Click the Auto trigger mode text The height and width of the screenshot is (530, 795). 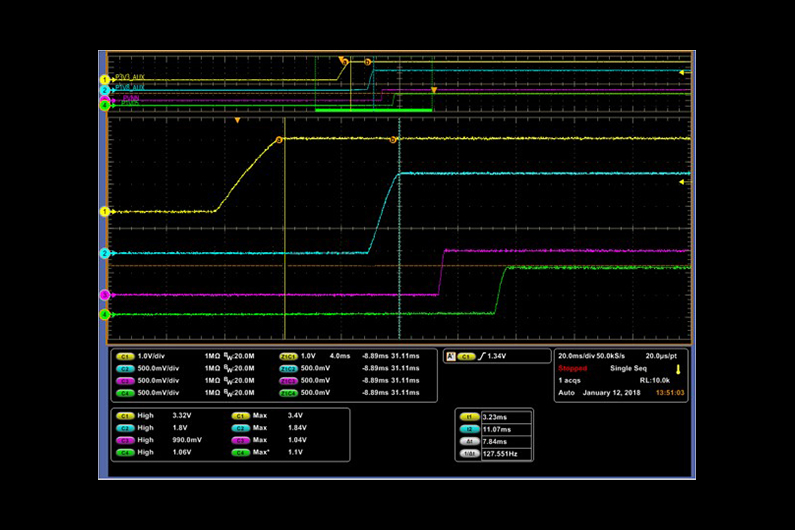566,393
